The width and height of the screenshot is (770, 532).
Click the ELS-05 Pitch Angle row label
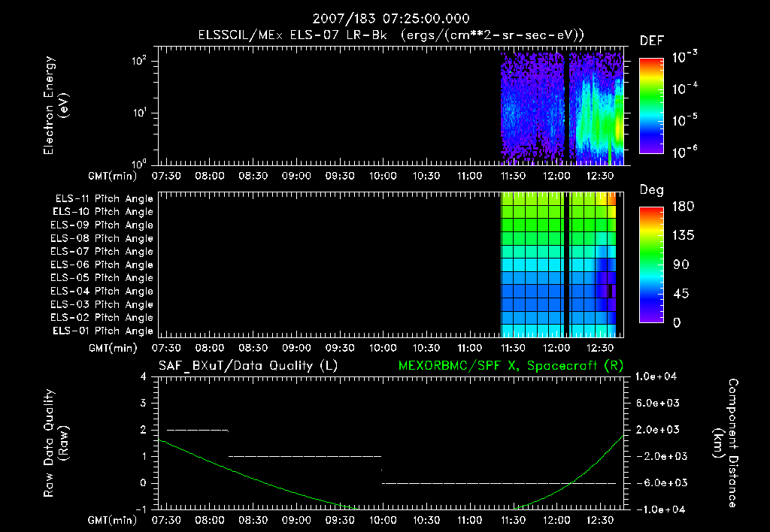(102, 278)
